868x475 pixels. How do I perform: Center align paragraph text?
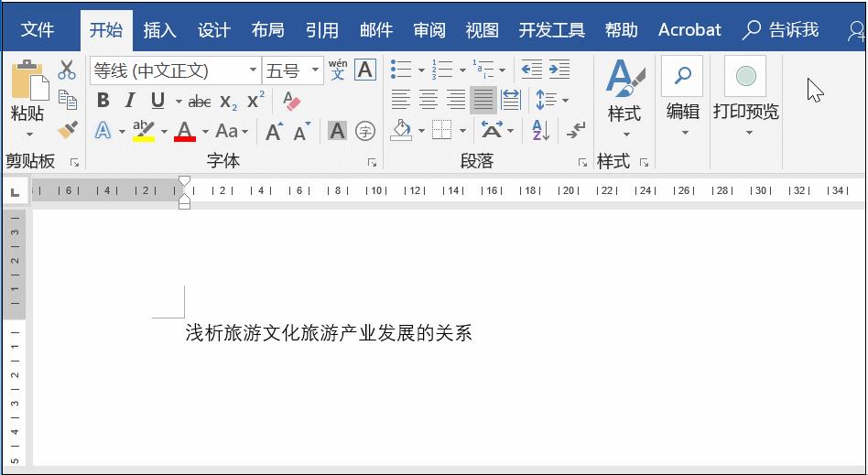[429, 100]
